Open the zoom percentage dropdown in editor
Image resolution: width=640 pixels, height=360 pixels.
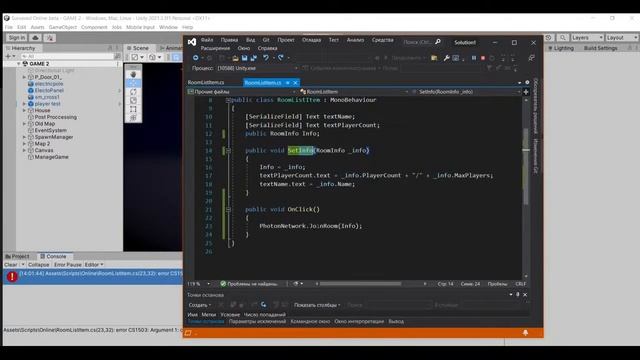tap(209, 284)
